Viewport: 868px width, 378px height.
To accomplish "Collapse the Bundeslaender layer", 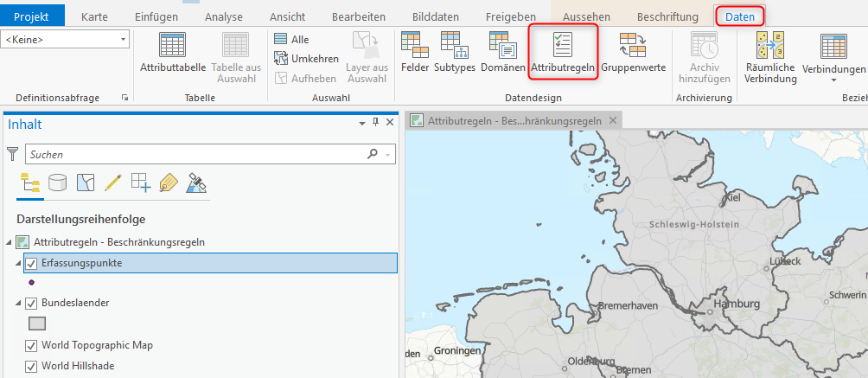I will pos(18,303).
